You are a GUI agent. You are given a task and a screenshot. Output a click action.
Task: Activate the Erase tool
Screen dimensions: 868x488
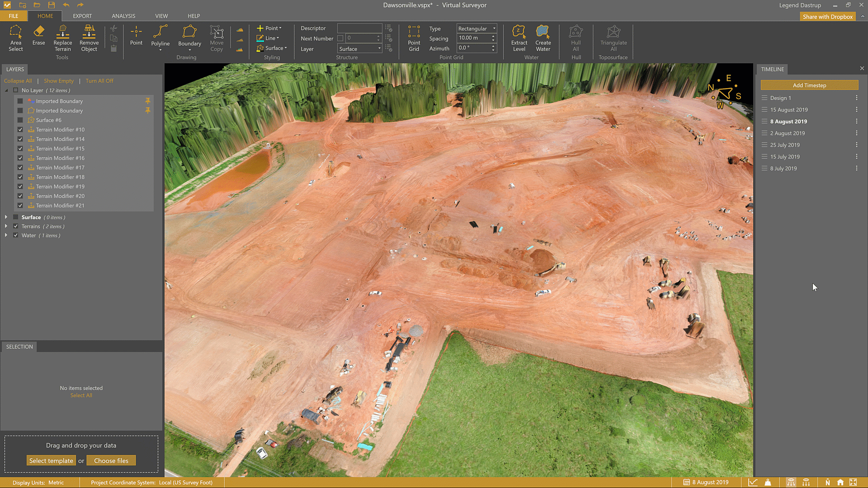(38, 35)
